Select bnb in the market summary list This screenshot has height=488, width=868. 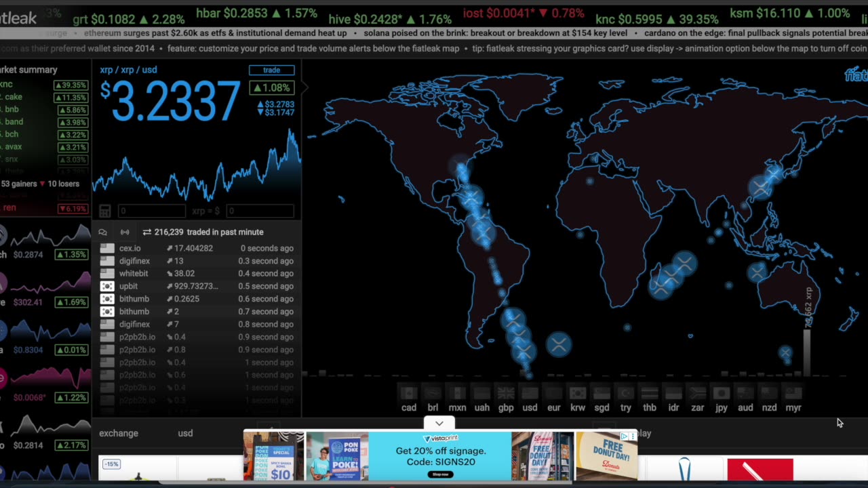click(x=45, y=110)
